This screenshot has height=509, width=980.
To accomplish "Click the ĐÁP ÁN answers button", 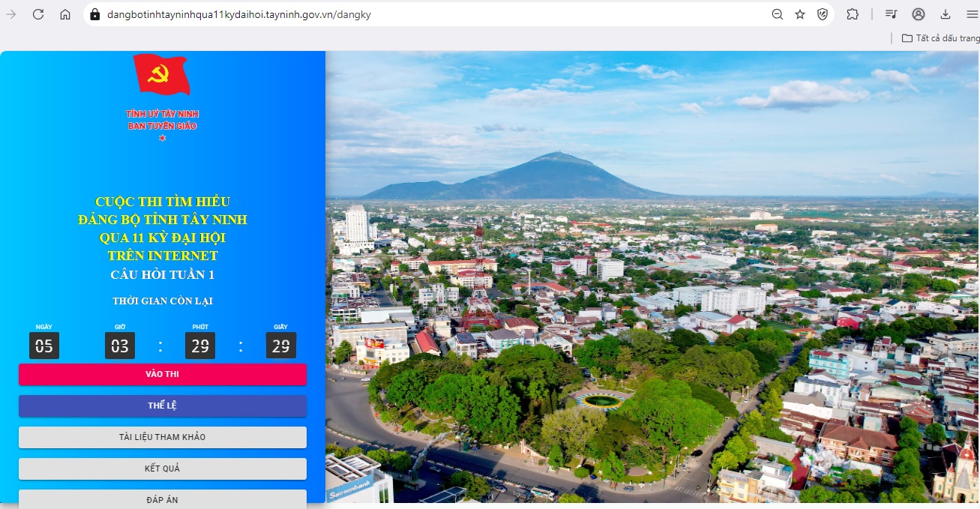I will 163,498.
